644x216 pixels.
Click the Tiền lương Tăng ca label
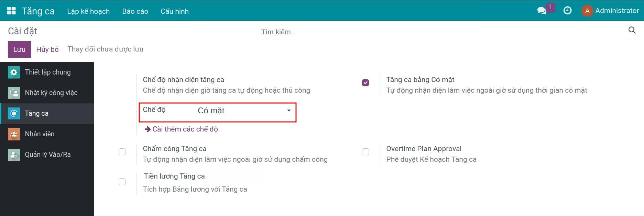pyautogui.click(x=174, y=176)
